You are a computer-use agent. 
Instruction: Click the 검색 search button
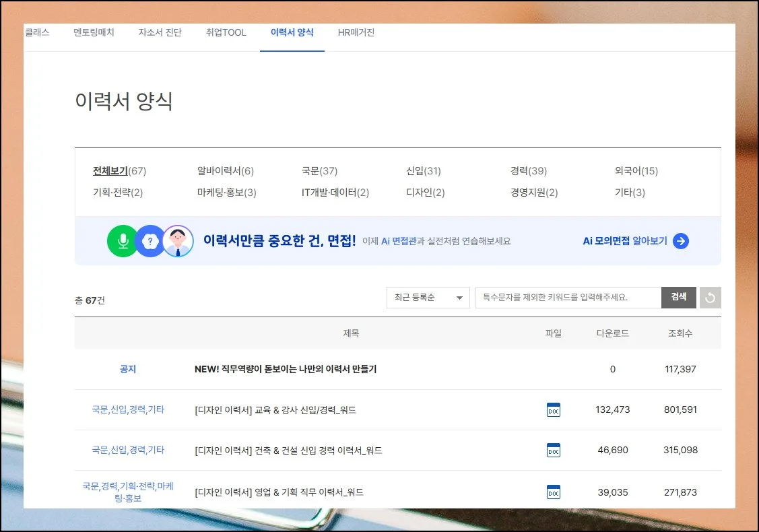point(678,298)
